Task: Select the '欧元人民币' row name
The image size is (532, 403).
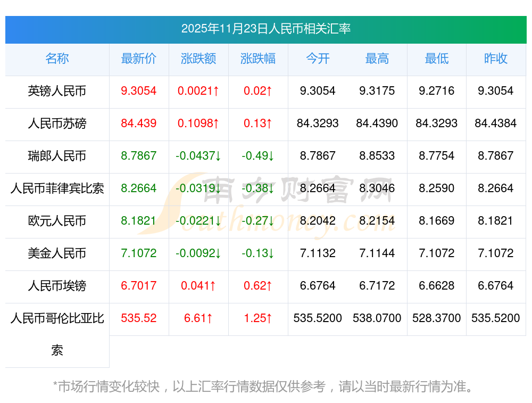Action: [x=57, y=221]
